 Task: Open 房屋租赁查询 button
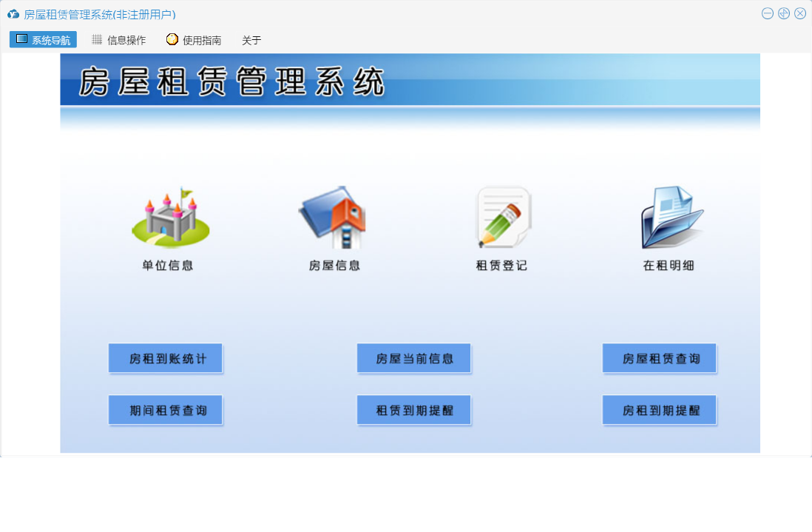pyautogui.click(x=660, y=358)
